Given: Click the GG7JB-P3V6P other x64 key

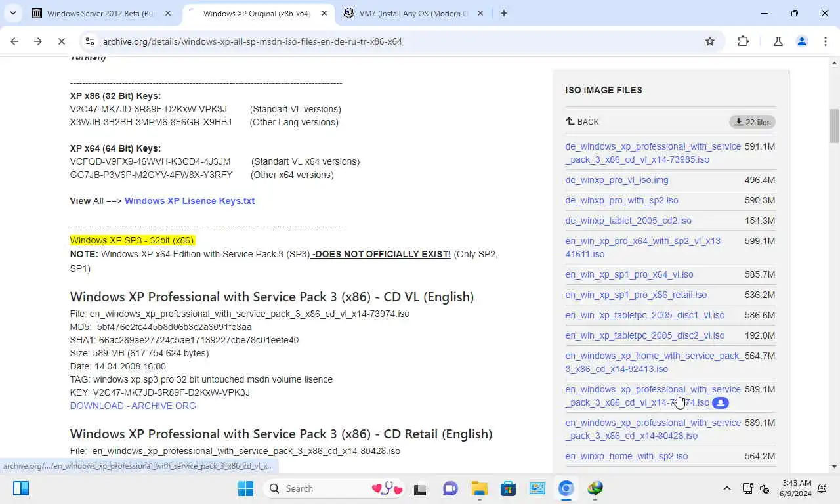Looking at the screenshot, I should 152,175.
